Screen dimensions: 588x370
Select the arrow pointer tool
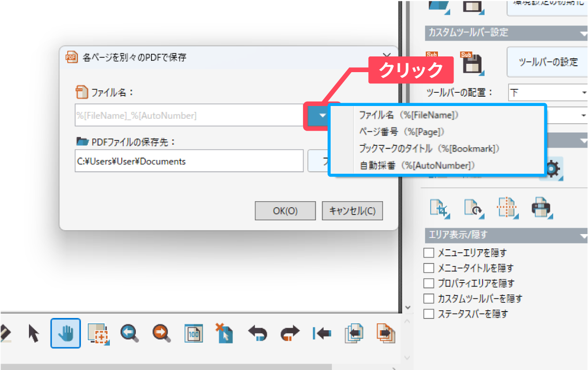tap(34, 333)
